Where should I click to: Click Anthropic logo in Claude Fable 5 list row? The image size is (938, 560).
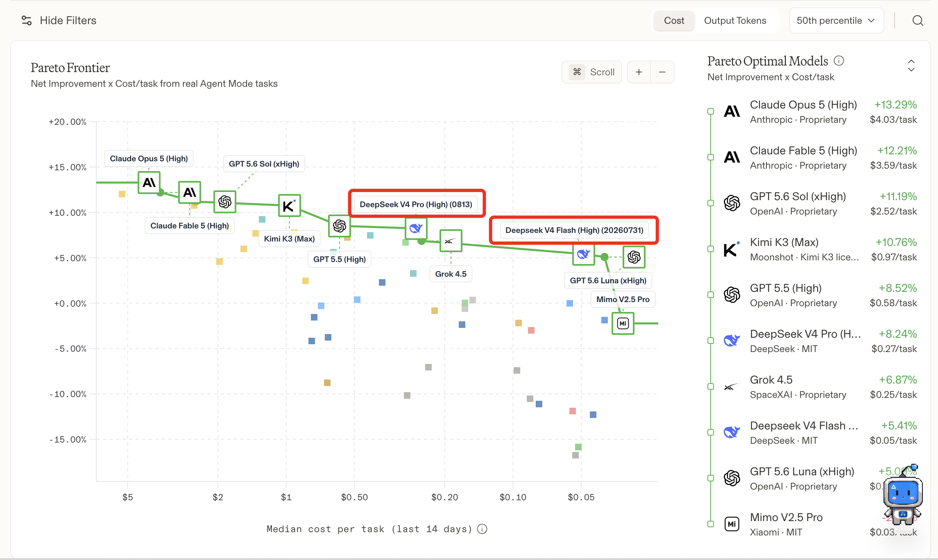click(732, 157)
